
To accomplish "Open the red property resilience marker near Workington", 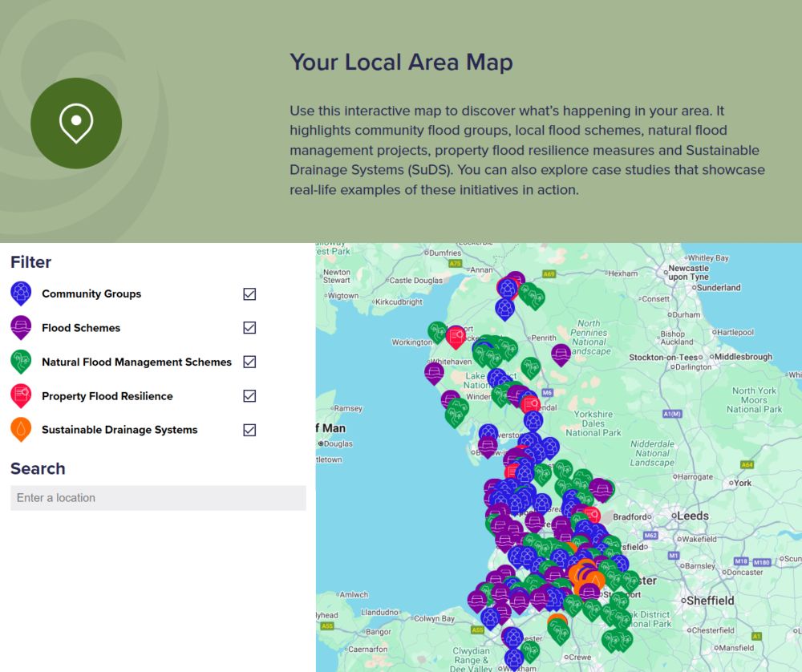I will point(456,336).
